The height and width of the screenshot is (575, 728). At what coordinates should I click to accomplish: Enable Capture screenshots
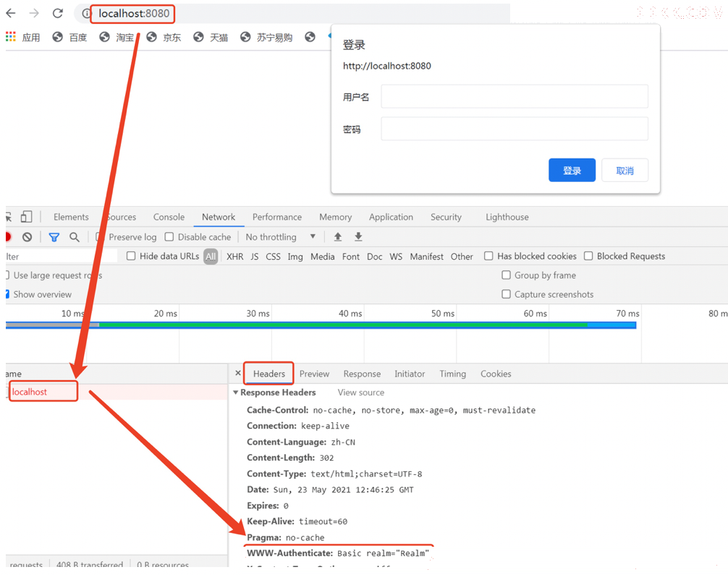(506, 294)
